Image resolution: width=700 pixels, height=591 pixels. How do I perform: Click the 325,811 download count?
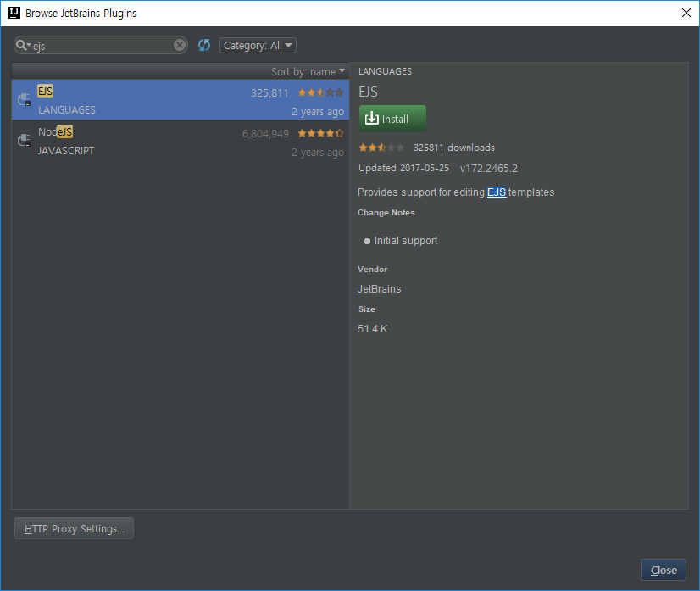pyautogui.click(x=269, y=93)
